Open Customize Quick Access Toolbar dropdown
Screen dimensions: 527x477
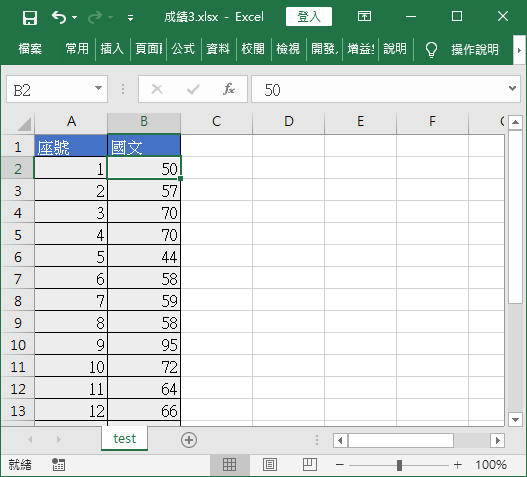click(x=130, y=17)
